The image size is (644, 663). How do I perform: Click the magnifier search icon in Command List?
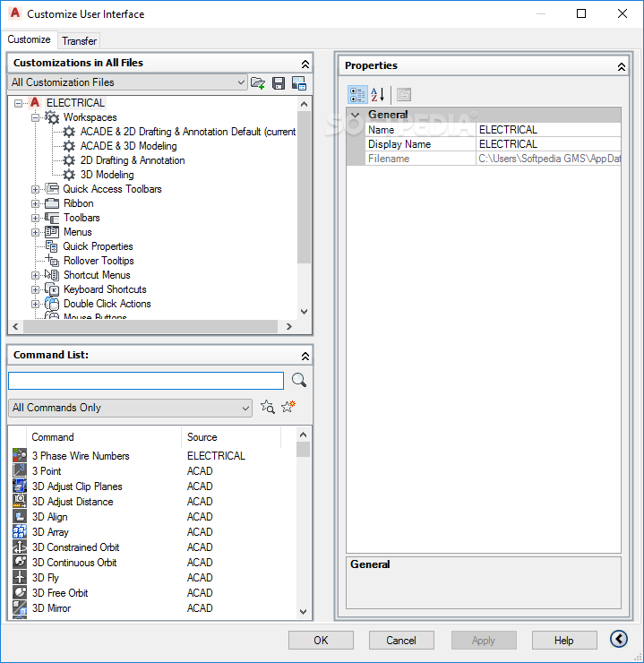click(x=299, y=380)
